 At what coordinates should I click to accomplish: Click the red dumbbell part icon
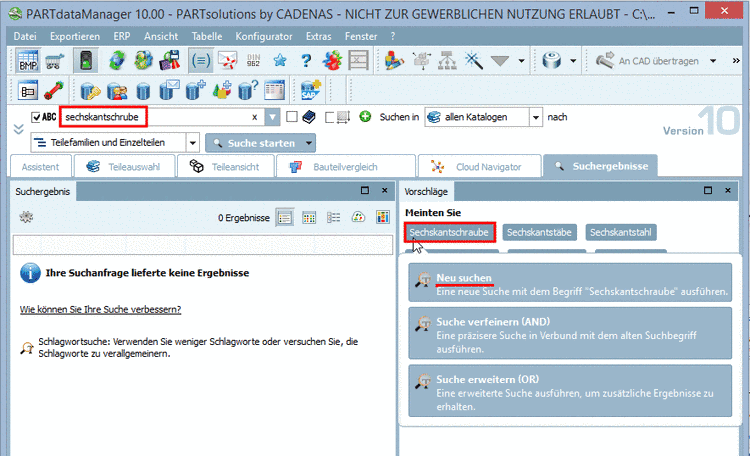coord(54,90)
